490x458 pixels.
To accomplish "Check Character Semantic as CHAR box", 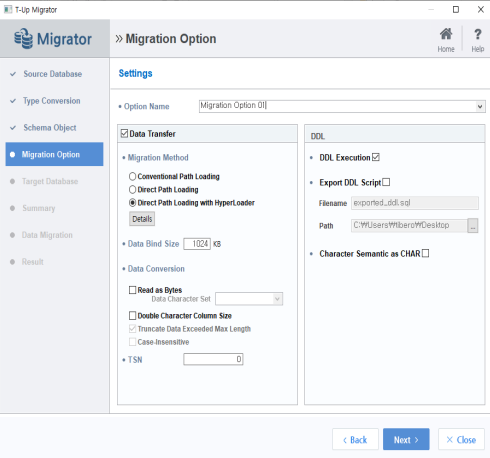I will pos(425,254).
